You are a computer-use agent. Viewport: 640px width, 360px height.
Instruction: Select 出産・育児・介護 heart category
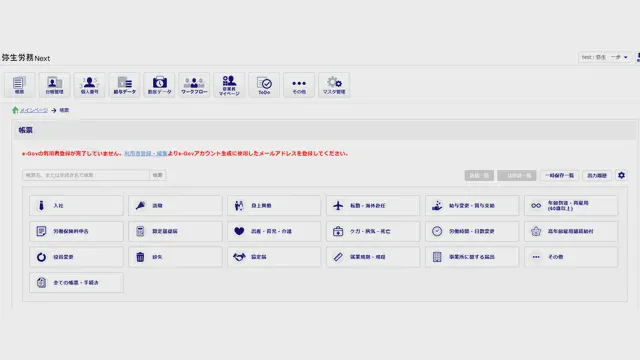(274, 231)
